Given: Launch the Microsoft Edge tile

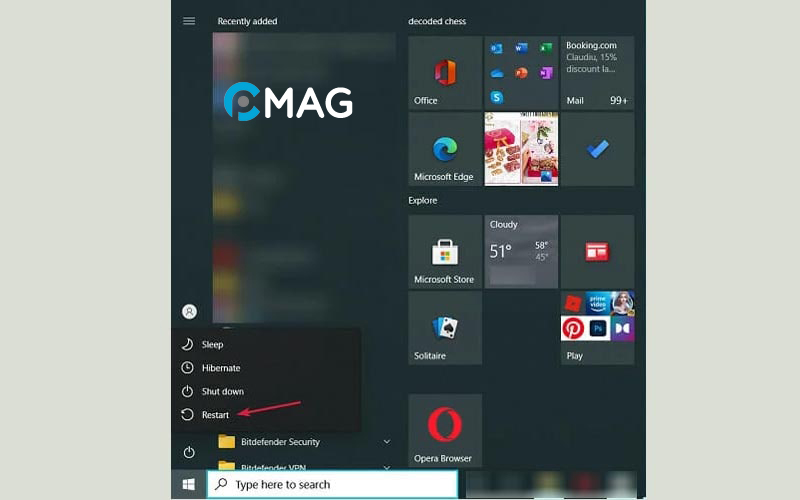Looking at the screenshot, I should (445, 149).
